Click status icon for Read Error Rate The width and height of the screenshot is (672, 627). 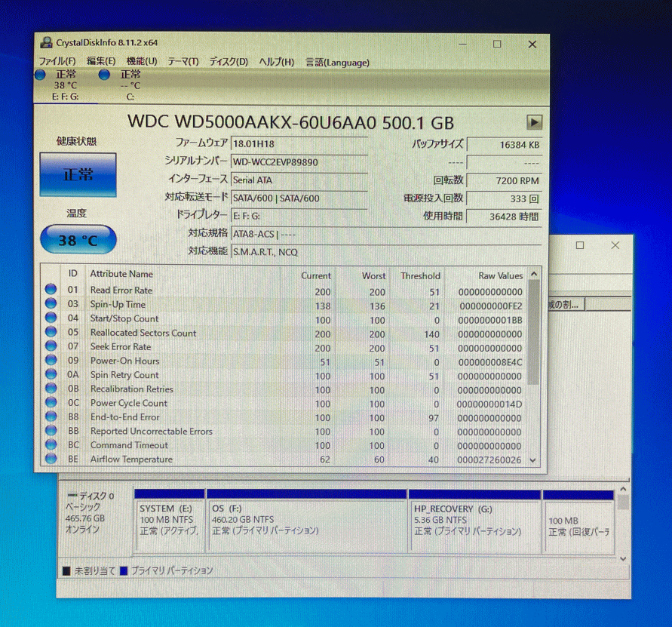tap(51, 290)
